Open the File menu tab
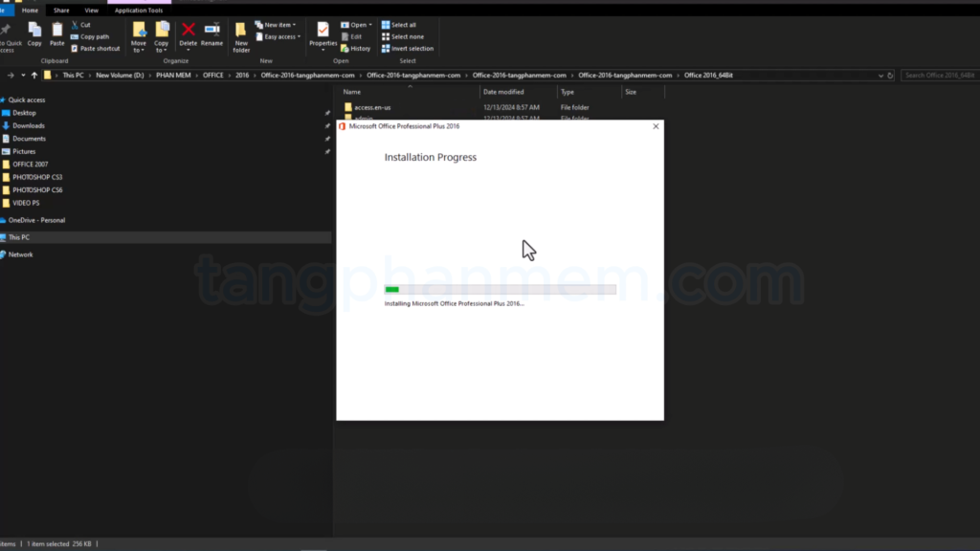 5,10
